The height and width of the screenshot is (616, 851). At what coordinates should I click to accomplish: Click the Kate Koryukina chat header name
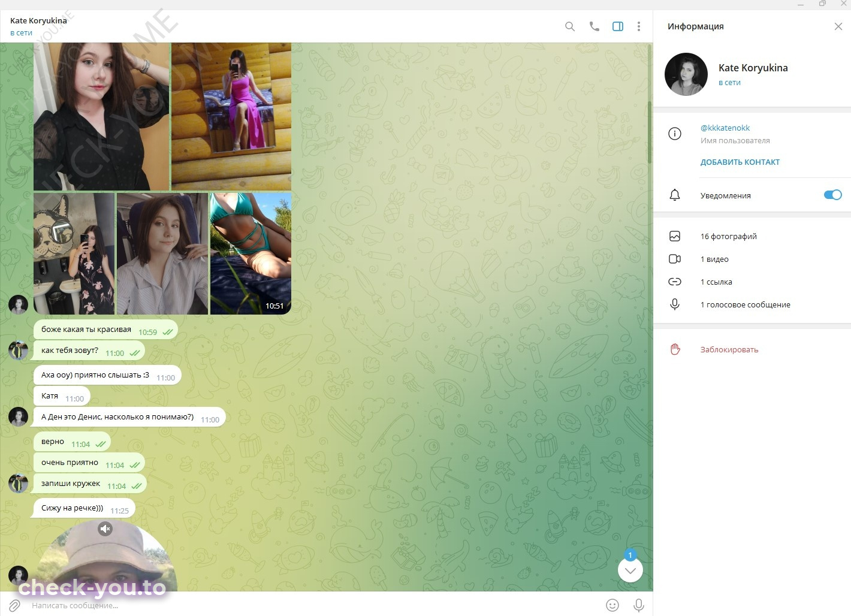point(38,20)
